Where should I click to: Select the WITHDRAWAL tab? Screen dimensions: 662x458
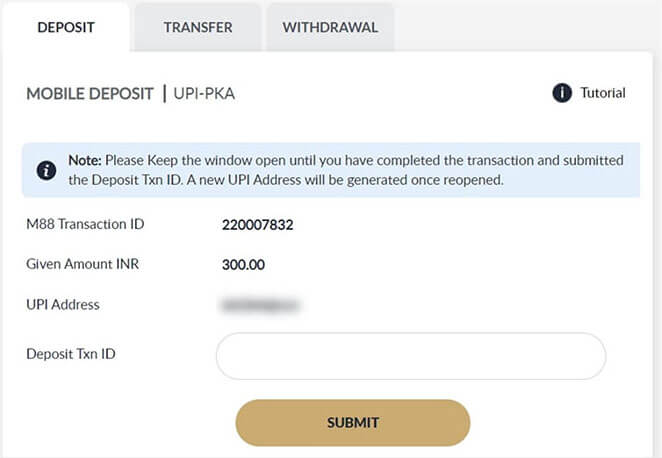coord(330,27)
